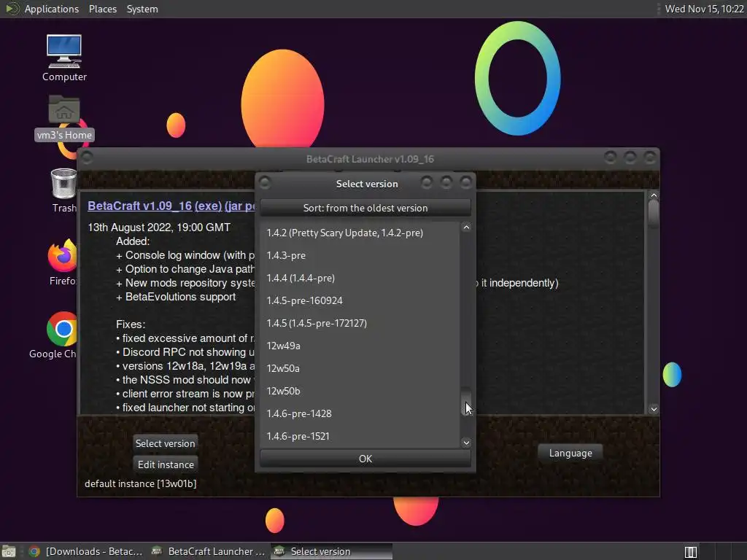Select version 1.4.6-pre-1428
The image size is (747, 560).
360,414
